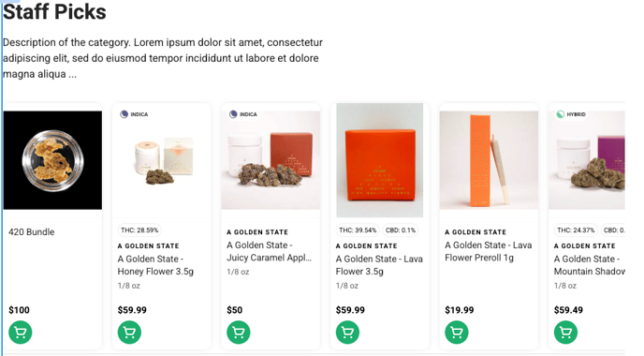Click Hybrid badge on Mountain Shadow card

(x=571, y=114)
